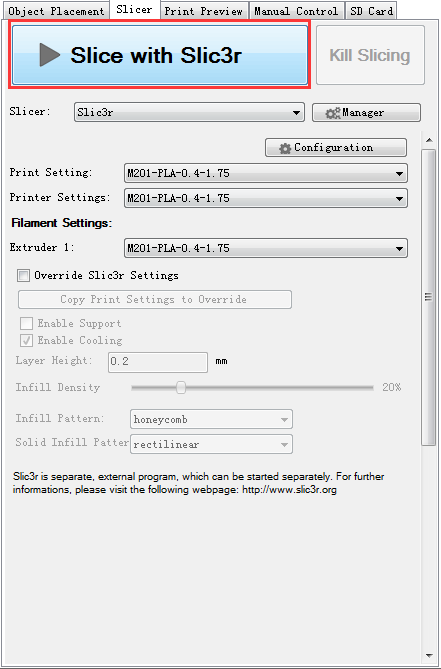Click the gear icon on Configuration button
This screenshot has height=669, width=441.
click(285, 148)
